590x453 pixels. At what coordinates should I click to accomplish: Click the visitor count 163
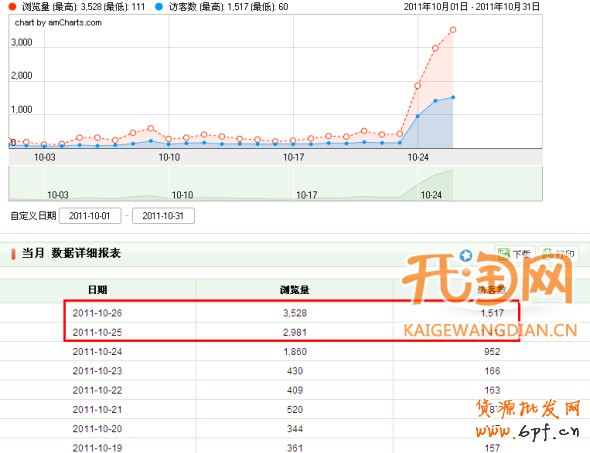pyautogui.click(x=492, y=391)
